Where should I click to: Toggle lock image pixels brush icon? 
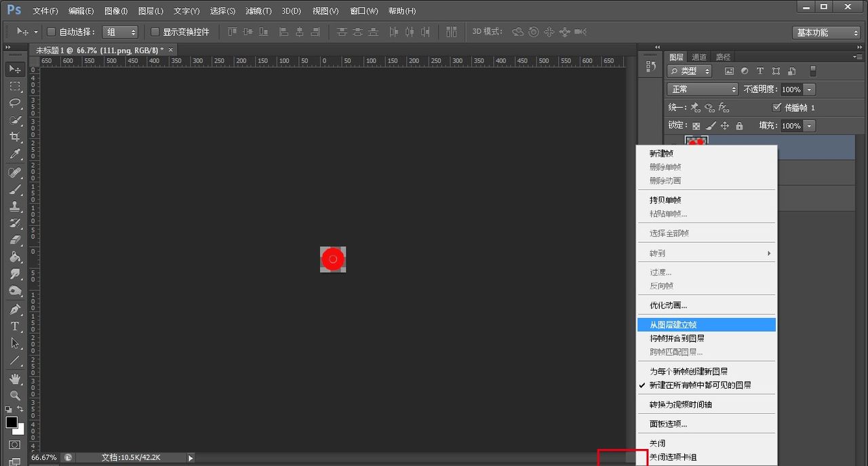(711, 125)
